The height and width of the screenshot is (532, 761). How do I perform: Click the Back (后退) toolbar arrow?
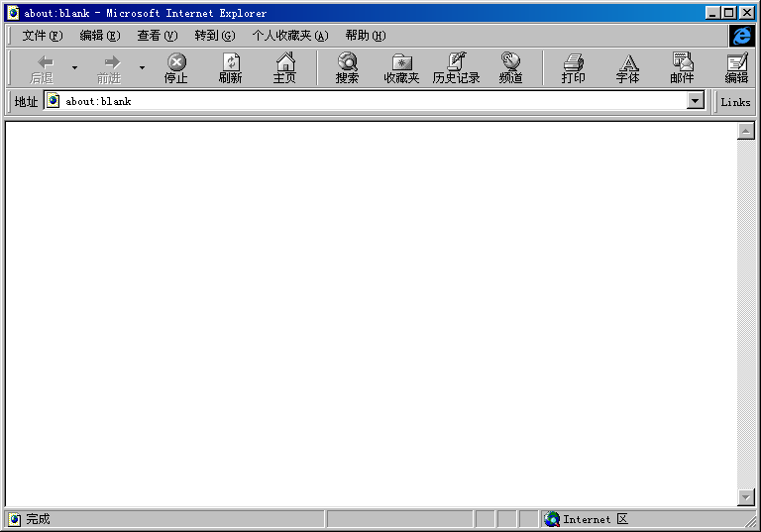point(43,68)
